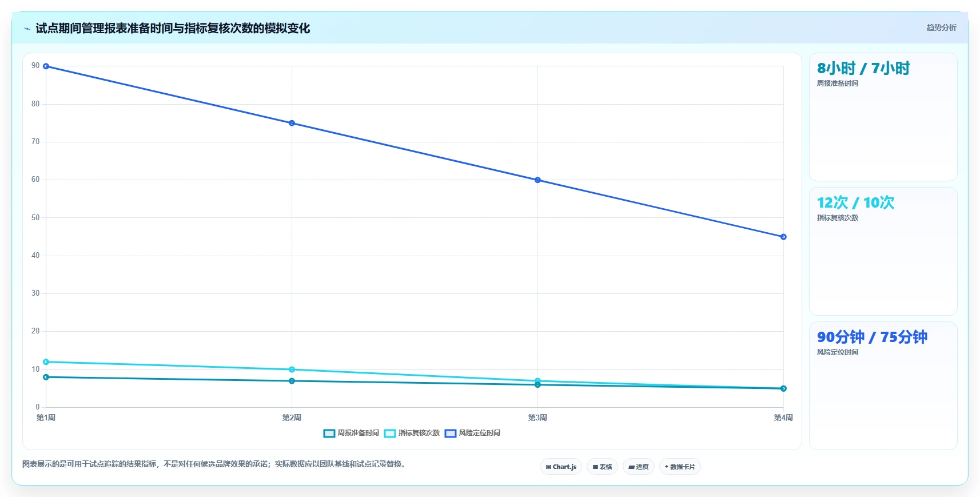Toggle the 风险定位时间 legend item
980x497 pixels.
point(472,433)
